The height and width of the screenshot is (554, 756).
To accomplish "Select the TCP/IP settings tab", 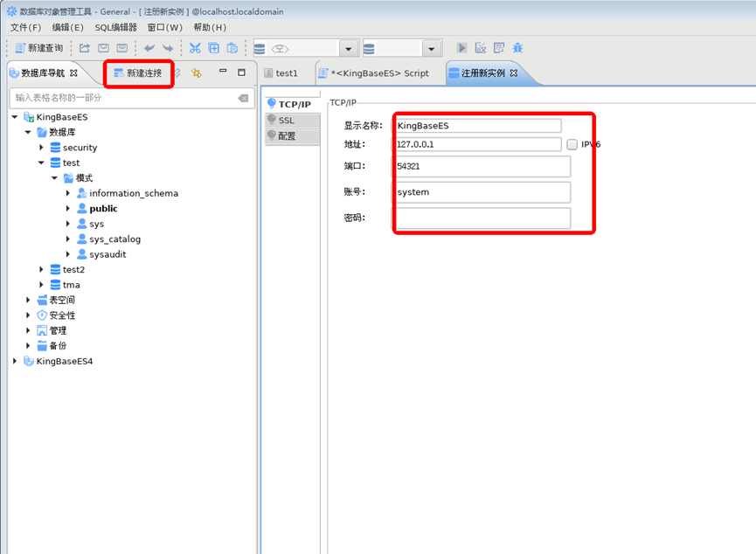I will [293, 104].
